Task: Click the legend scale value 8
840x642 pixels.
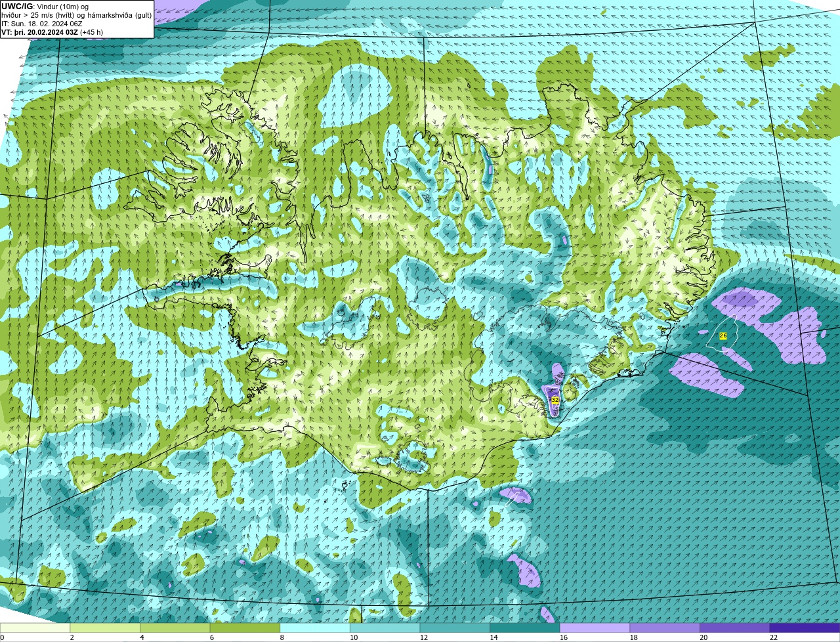Action: [x=282, y=637]
